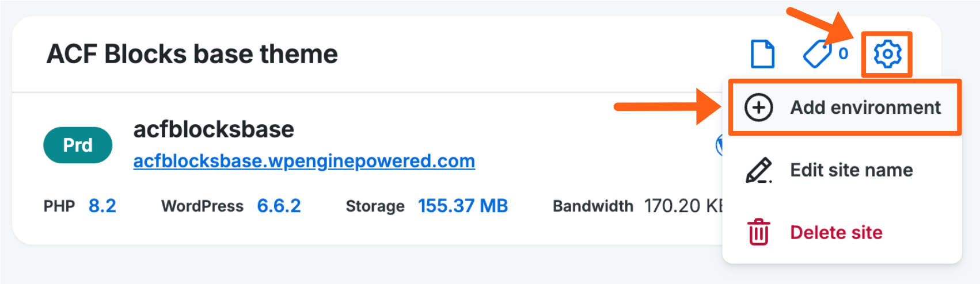Choose the Delete site menu option

[x=836, y=232]
